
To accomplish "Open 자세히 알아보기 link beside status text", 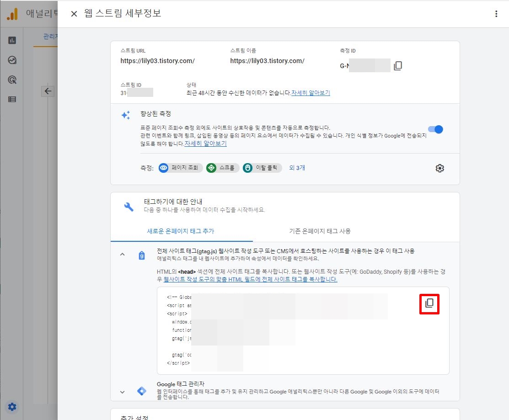I will click(x=311, y=93).
